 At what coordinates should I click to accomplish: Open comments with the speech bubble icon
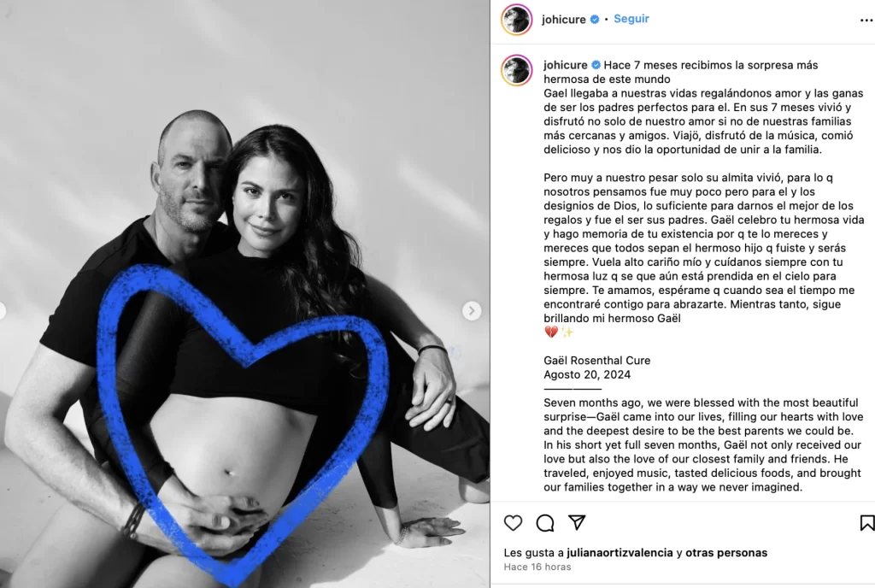545,523
